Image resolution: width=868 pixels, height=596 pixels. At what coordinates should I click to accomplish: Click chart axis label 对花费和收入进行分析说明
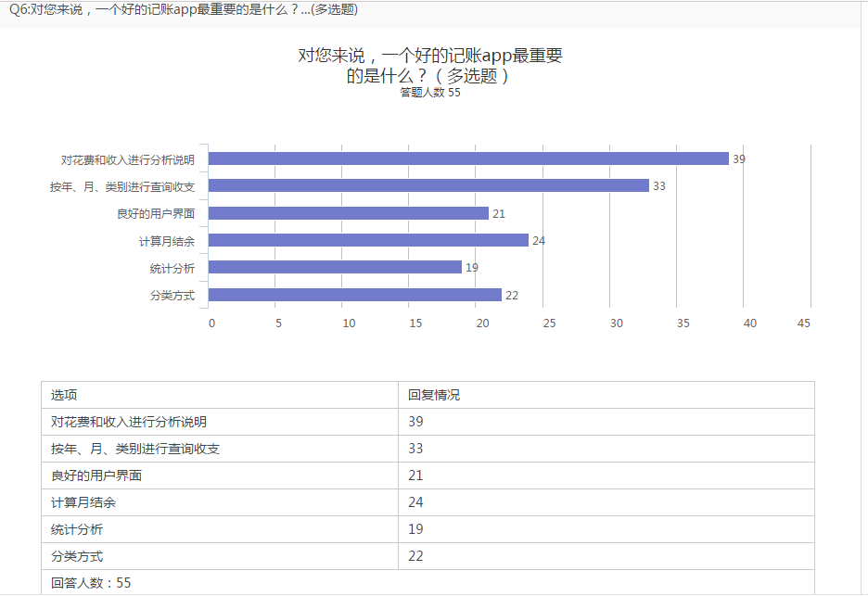[x=128, y=160]
